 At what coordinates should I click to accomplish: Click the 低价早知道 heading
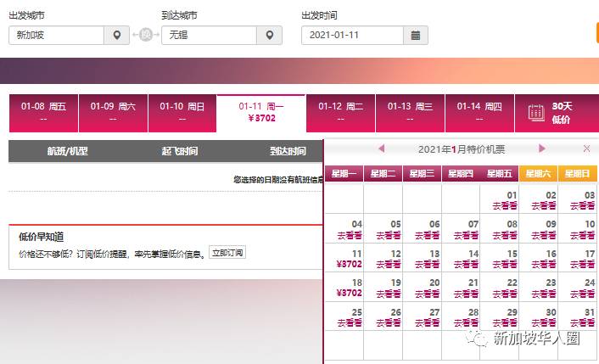[x=42, y=237]
